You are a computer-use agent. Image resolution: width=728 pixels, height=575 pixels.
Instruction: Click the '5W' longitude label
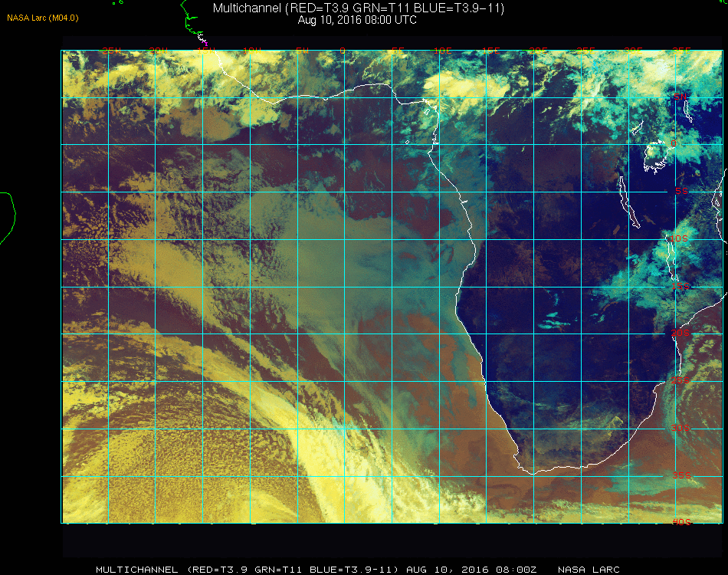coord(302,51)
